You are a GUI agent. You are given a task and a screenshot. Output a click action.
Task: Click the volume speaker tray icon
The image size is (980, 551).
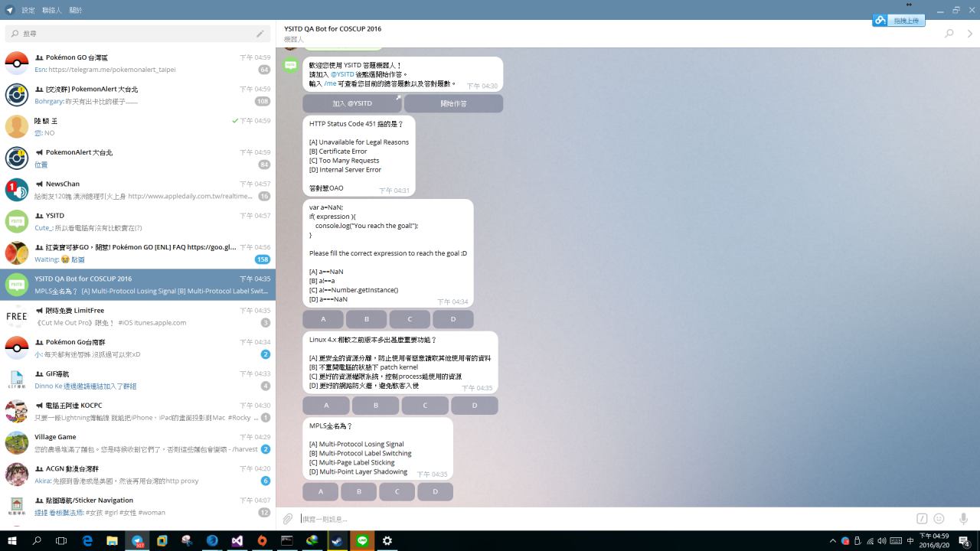tap(882, 541)
